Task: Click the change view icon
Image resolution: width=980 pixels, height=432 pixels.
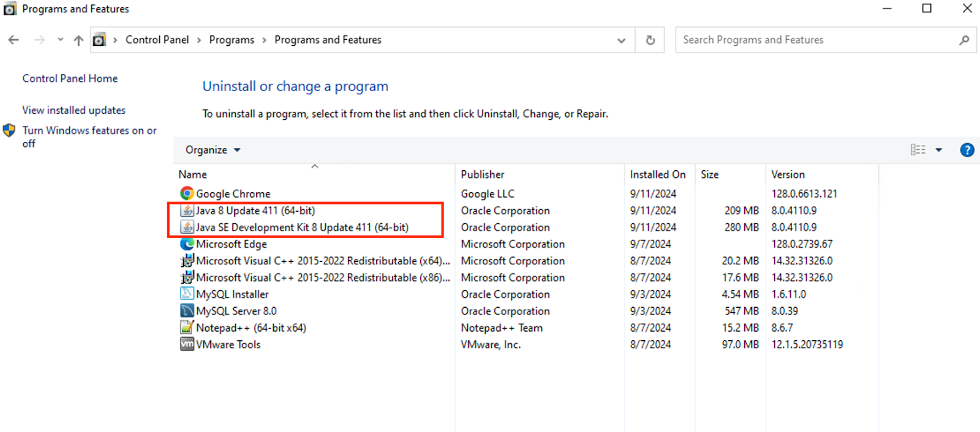Action: pos(918,150)
